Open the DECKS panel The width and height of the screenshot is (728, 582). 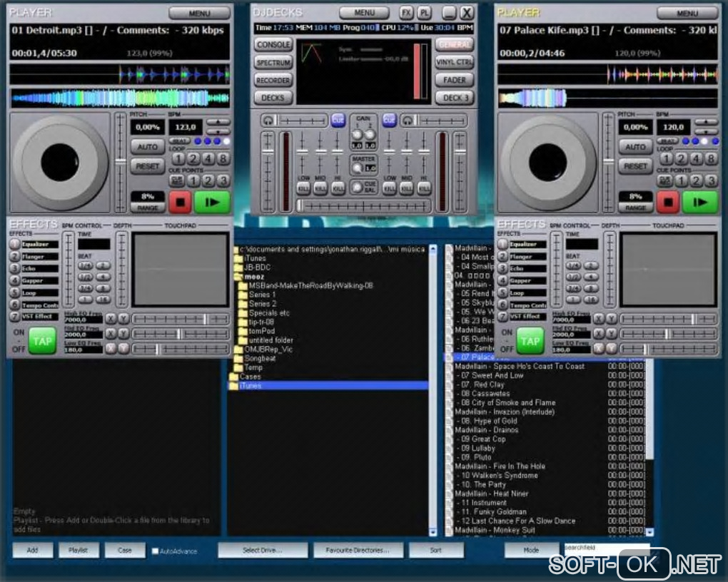tap(273, 98)
